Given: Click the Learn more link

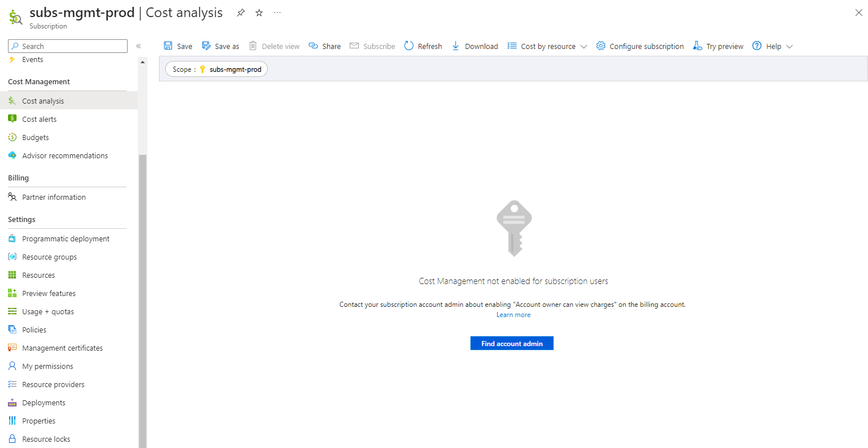Looking at the screenshot, I should (513, 315).
